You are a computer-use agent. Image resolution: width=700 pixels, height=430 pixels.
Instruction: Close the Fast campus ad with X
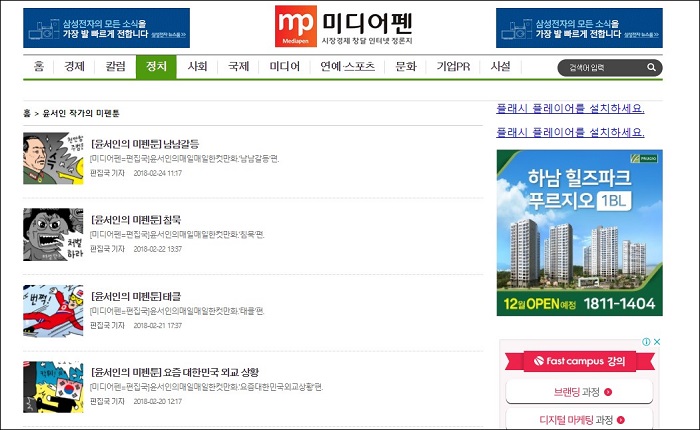click(x=657, y=342)
